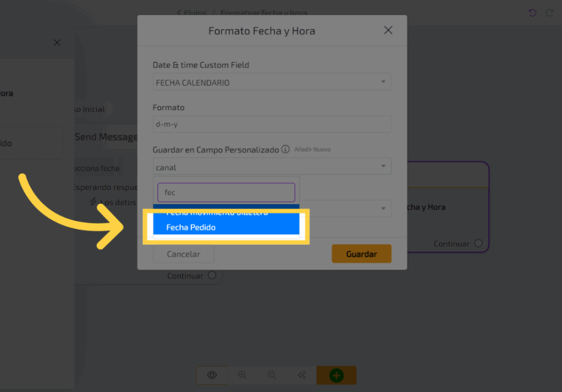The image size is (562, 392).
Task: Click the Cancelar button
Action: 183,254
